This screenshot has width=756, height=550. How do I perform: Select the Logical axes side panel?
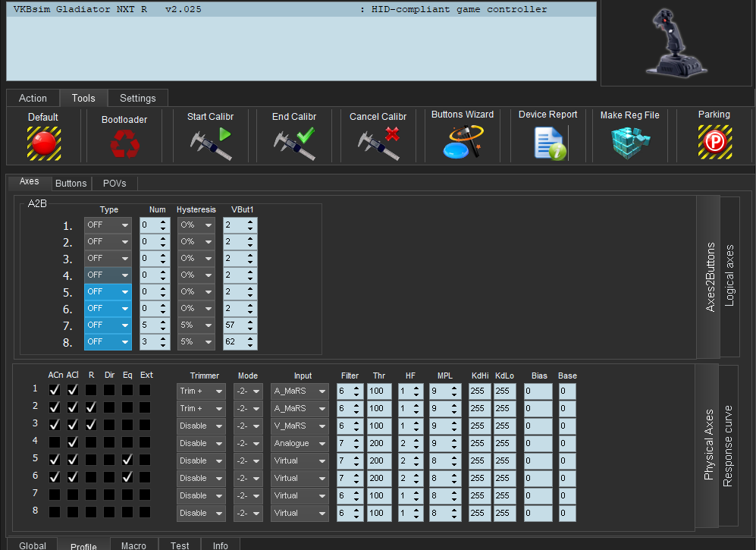(x=729, y=276)
